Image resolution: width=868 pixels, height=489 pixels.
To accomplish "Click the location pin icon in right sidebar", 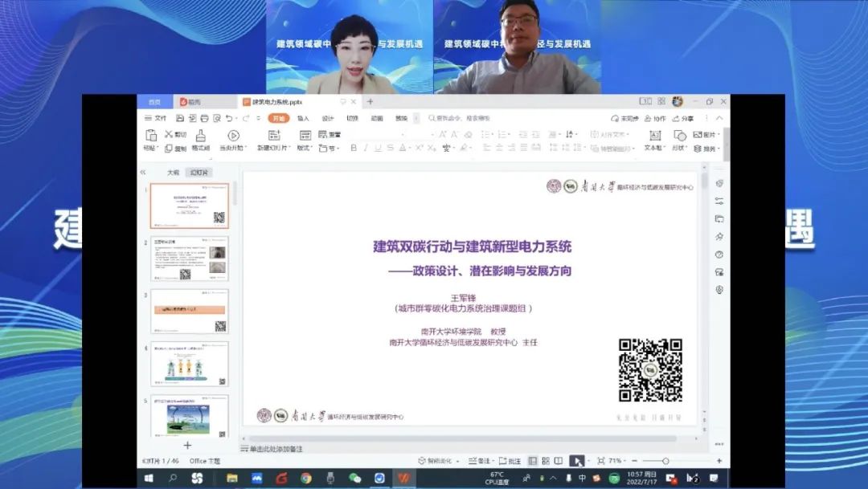I will click(719, 290).
